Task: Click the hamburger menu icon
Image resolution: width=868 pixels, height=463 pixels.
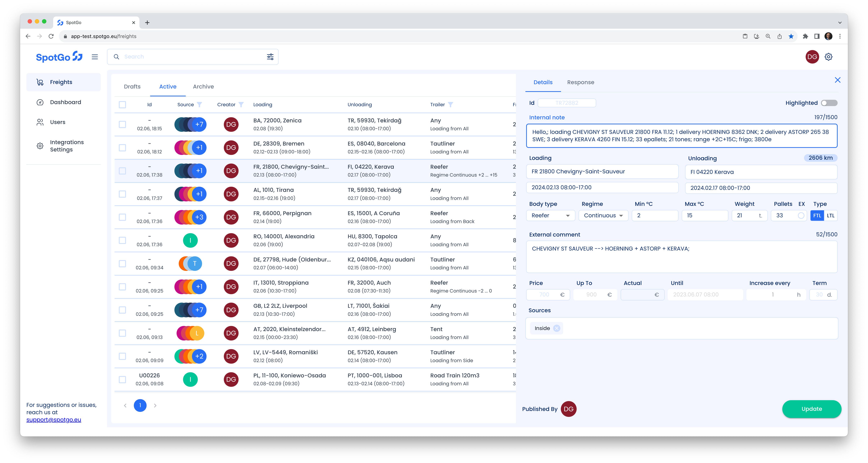Action: [95, 57]
